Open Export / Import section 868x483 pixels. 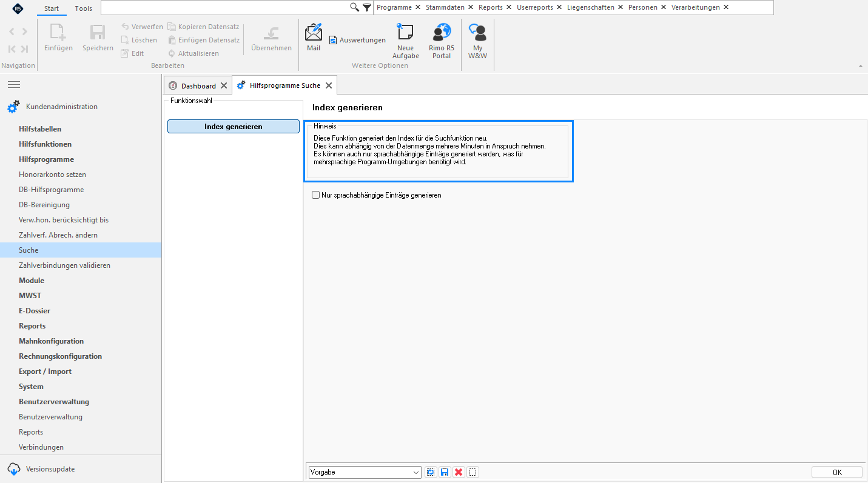45,371
